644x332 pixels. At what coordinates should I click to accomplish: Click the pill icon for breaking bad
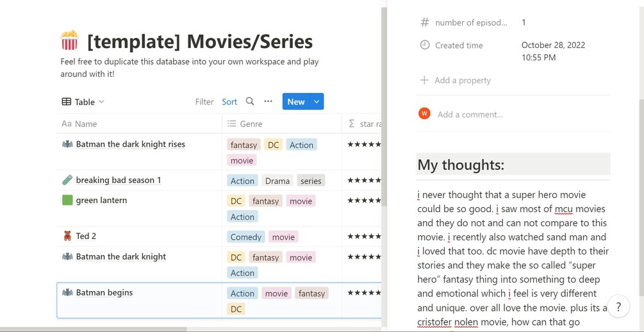coord(67,180)
